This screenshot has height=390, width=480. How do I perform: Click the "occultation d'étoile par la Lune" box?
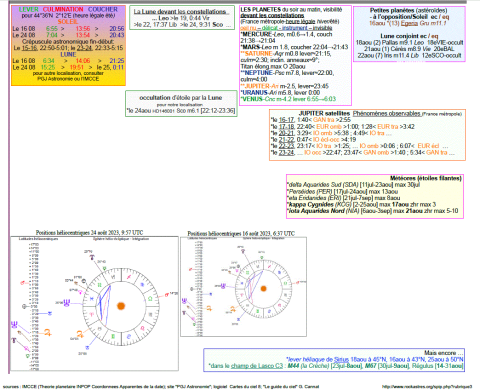pyautogui.click(x=181, y=104)
